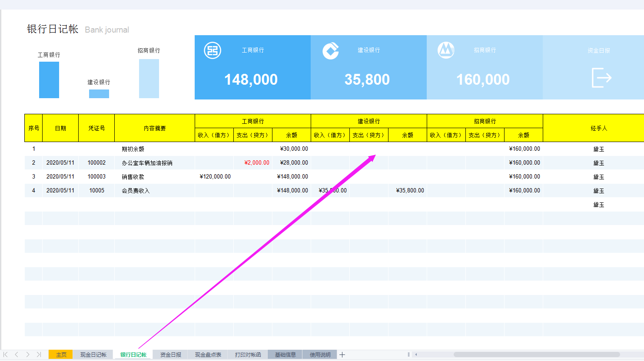Add a new sheet with plus icon
644x361 pixels.
pos(342,354)
